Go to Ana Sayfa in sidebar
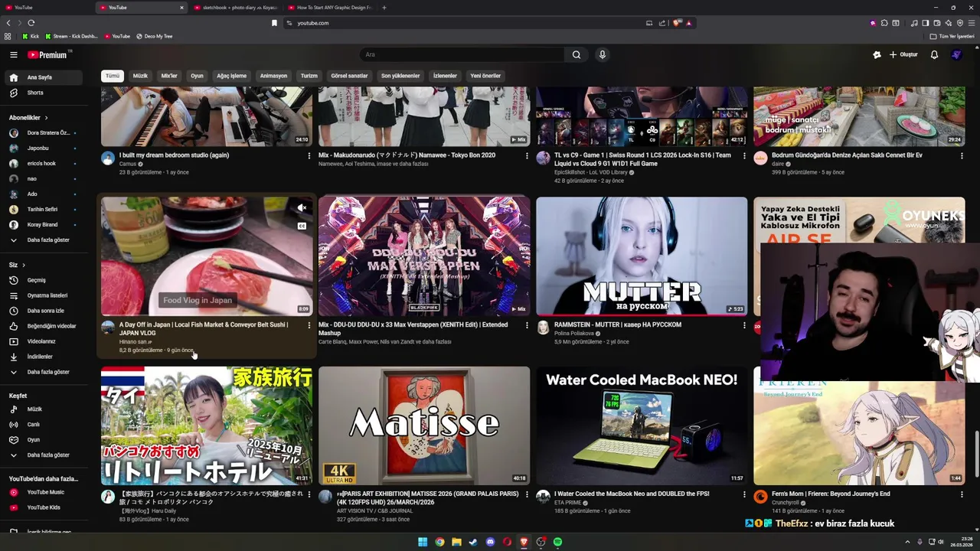Image resolution: width=980 pixels, height=551 pixels. click(x=44, y=77)
